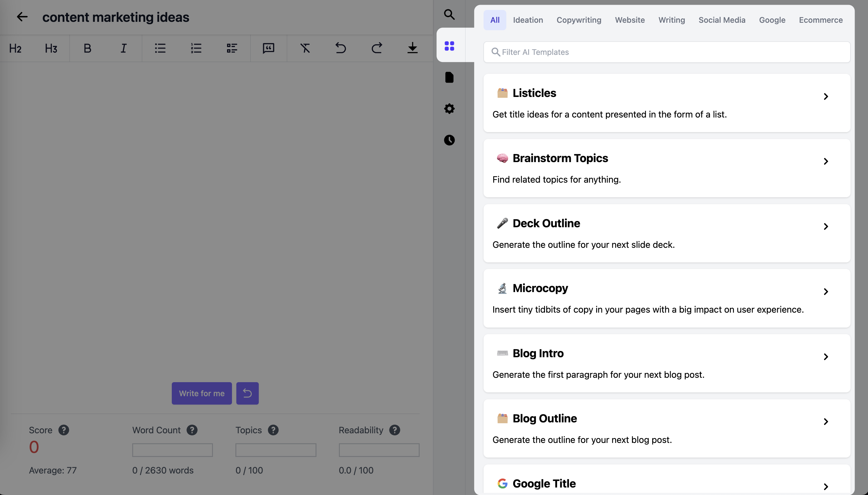Open the AI templates grid icon
The image size is (868, 495).
449,46
